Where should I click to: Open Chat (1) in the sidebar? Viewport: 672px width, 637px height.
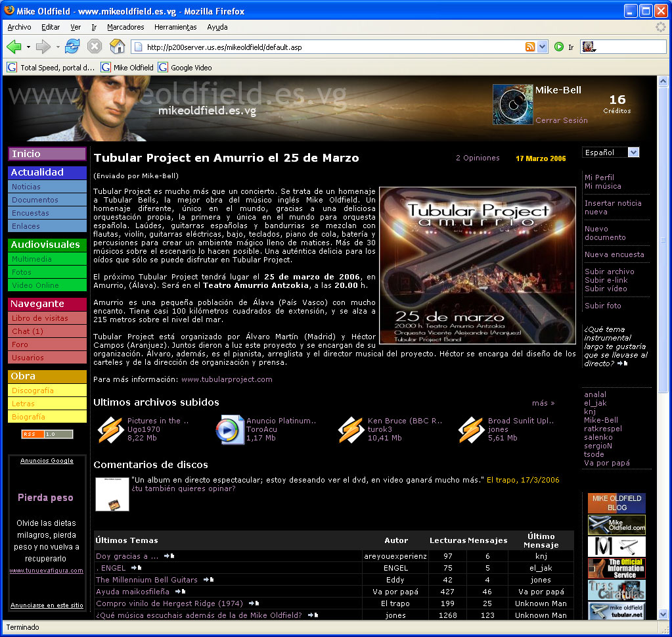point(47,331)
